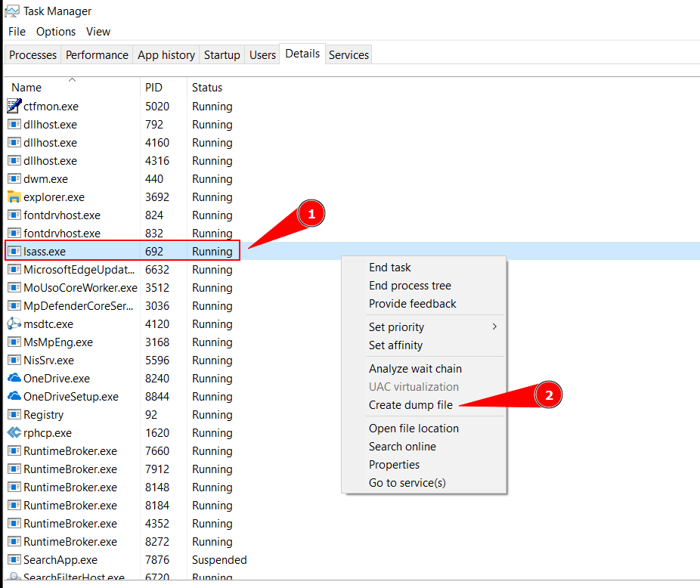Sort by the PID column header
This screenshot has width=700, height=588.
point(163,87)
